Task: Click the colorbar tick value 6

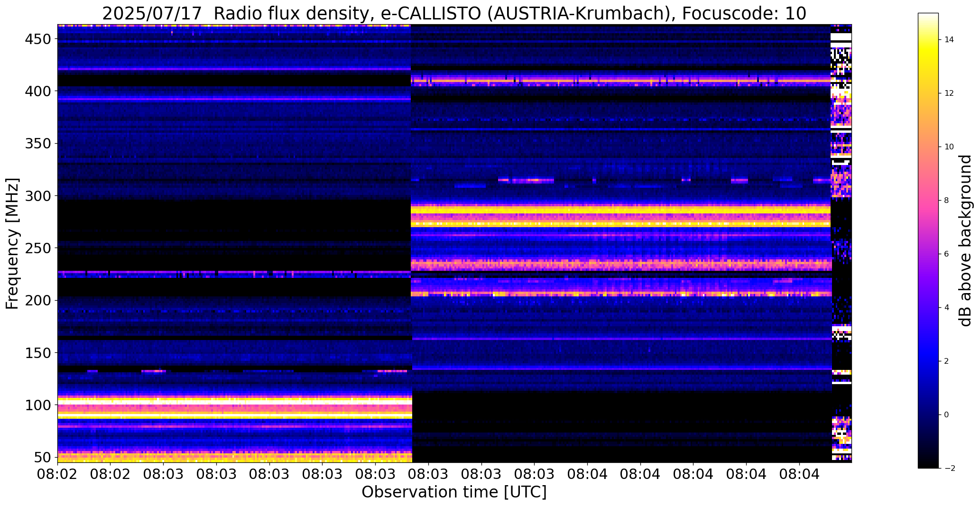Action: [946, 254]
